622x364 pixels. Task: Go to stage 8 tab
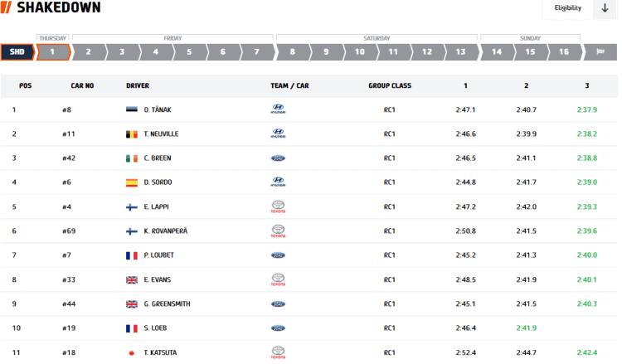[x=292, y=51]
